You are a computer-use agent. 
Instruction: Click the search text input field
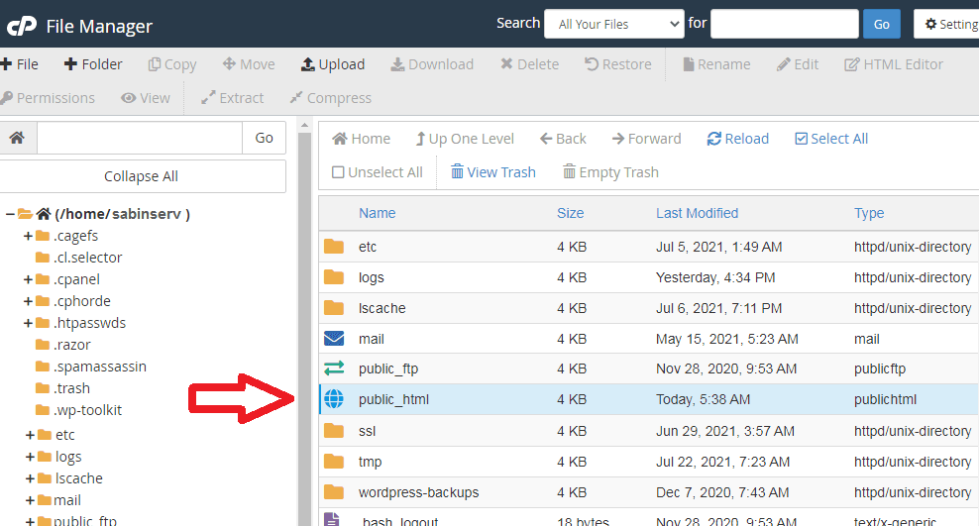[x=784, y=24]
